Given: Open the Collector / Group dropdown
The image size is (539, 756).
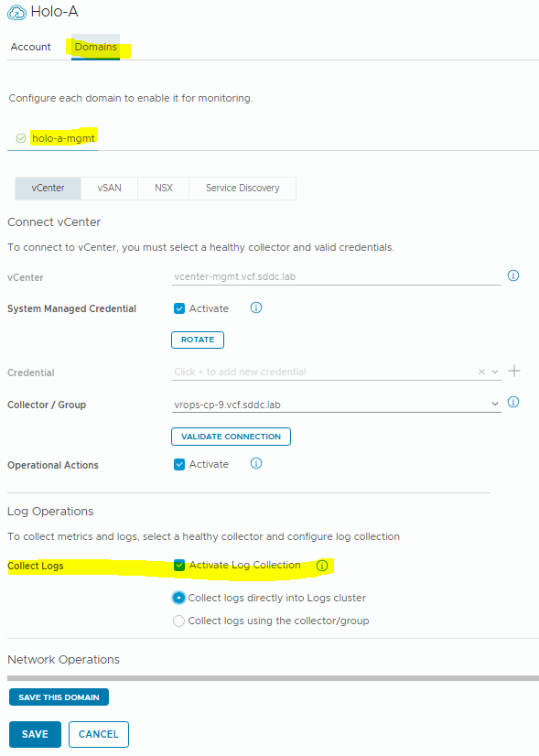Looking at the screenshot, I should 336,404.
